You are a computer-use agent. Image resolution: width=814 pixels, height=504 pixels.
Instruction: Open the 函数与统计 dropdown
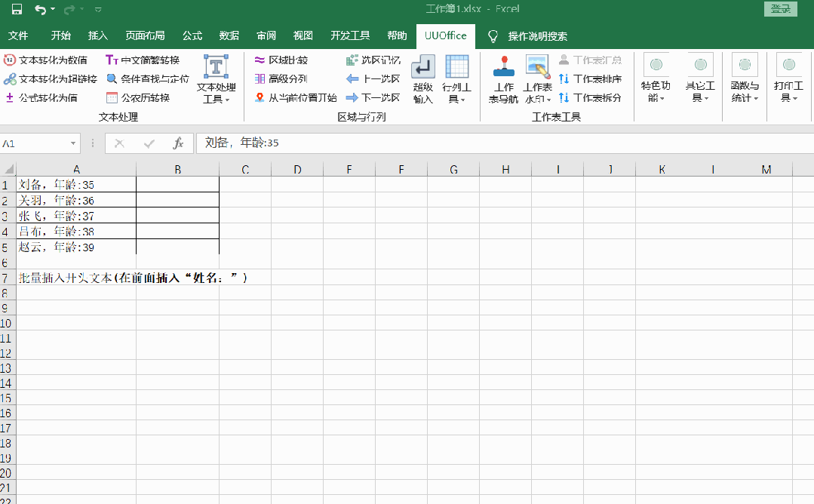point(745,79)
